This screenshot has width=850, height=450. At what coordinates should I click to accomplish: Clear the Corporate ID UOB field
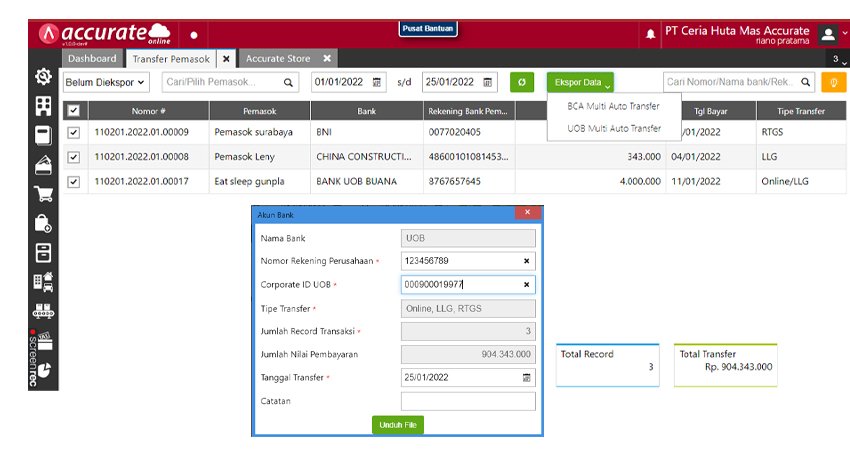[526, 285]
